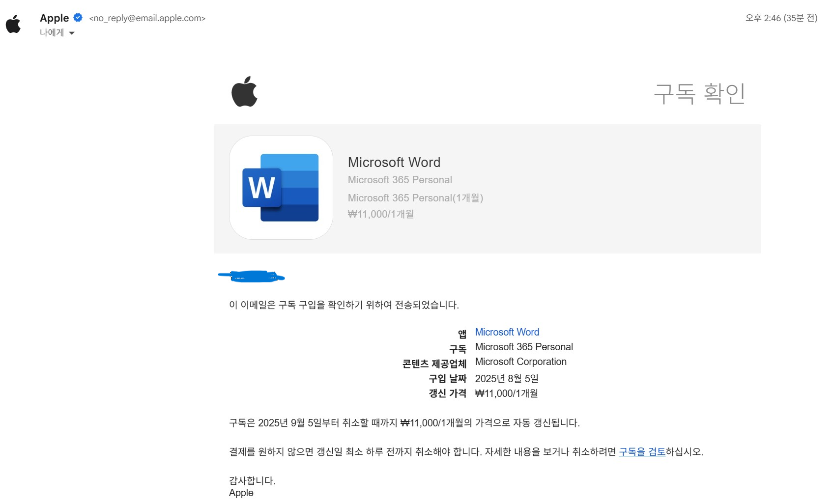Expand the 나에게 recipient details dropdown
The width and height of the screenshot is (833, 504).
72,33
